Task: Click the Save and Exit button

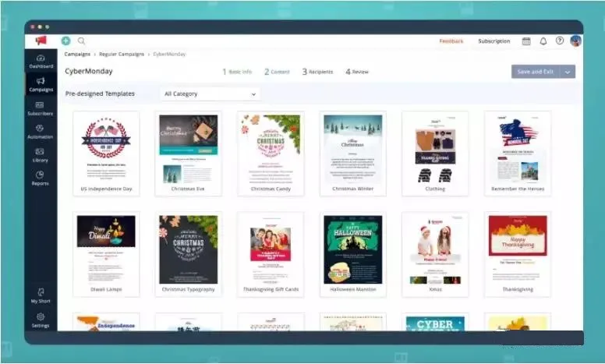Action: tap(535, 72)
